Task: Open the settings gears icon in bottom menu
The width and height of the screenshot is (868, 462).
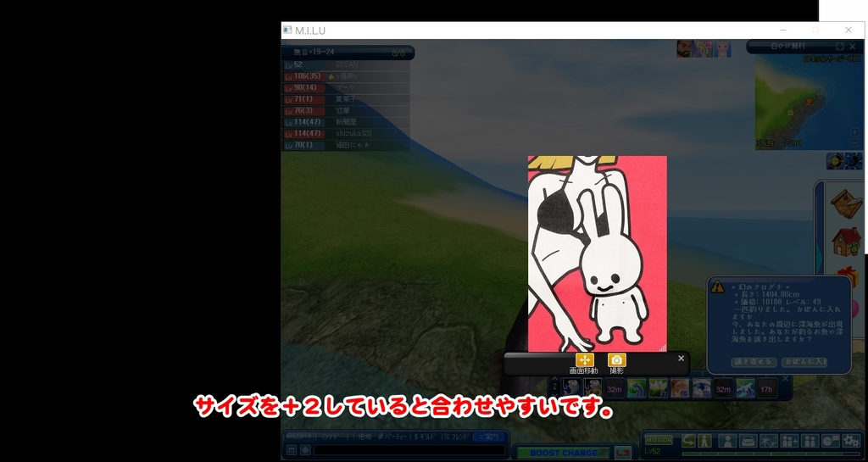Action: [x=851, y=441]
